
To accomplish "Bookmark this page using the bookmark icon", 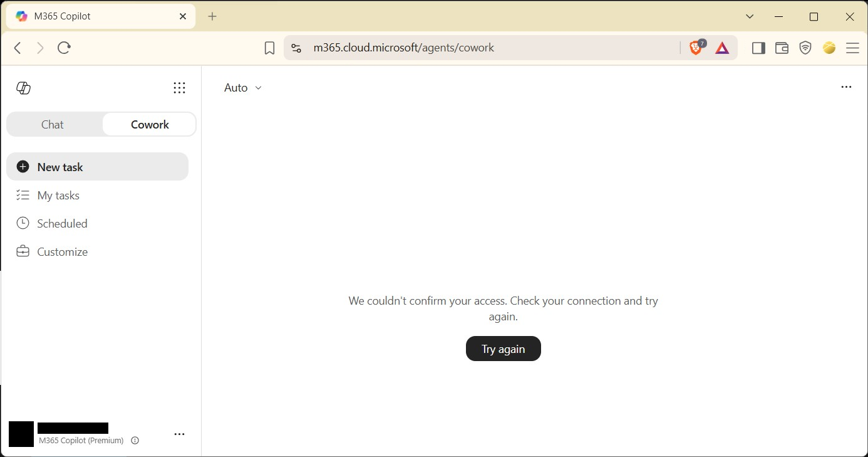I will click(x=269, y=48).
